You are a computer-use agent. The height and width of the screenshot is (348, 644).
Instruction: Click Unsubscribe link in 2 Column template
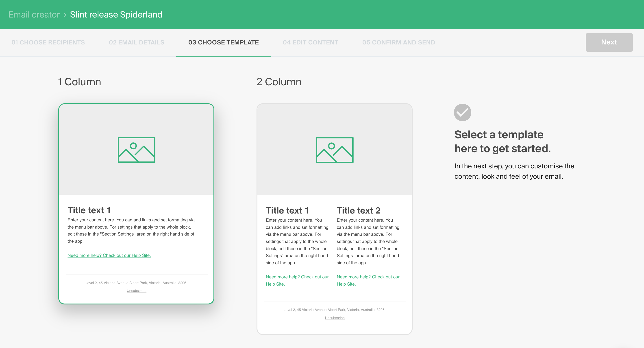click(x=335, y=318)
